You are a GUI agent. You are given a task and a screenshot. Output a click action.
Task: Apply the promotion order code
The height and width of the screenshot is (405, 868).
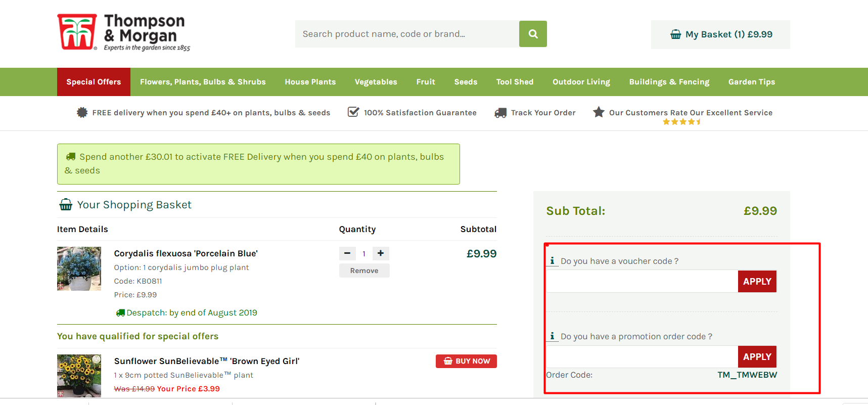click(757, 357)
